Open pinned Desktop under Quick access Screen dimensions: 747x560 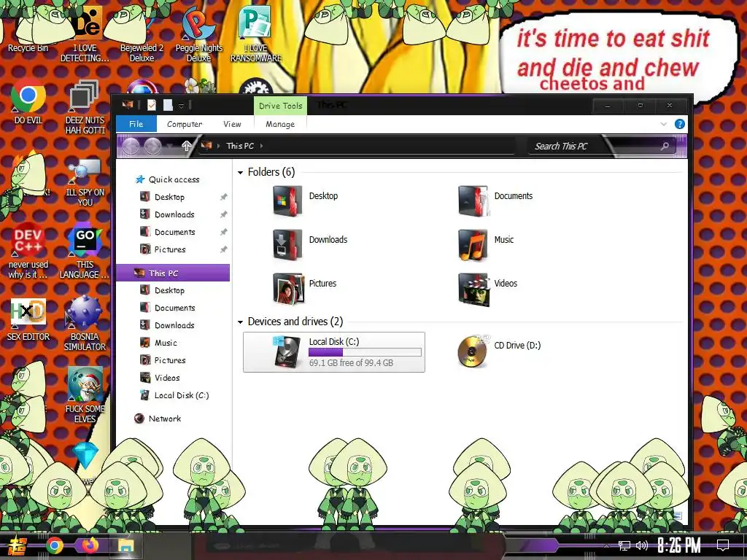[169, 197]
